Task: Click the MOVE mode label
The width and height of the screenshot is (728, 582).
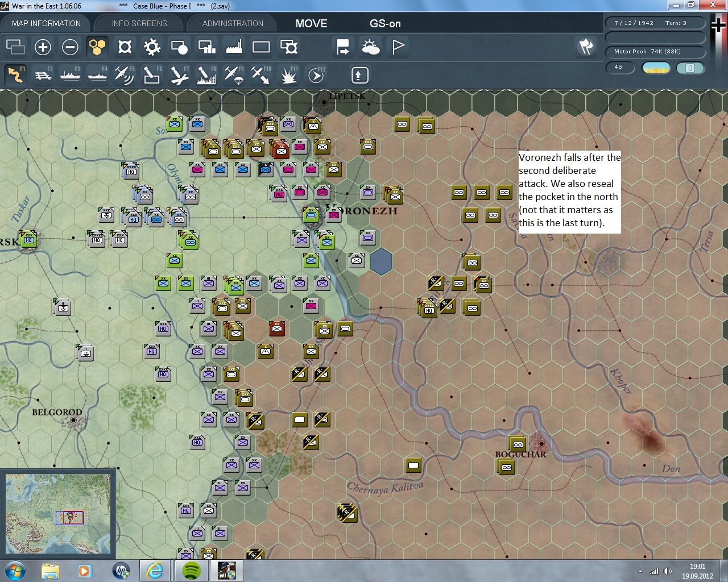Action: (311, 23)
